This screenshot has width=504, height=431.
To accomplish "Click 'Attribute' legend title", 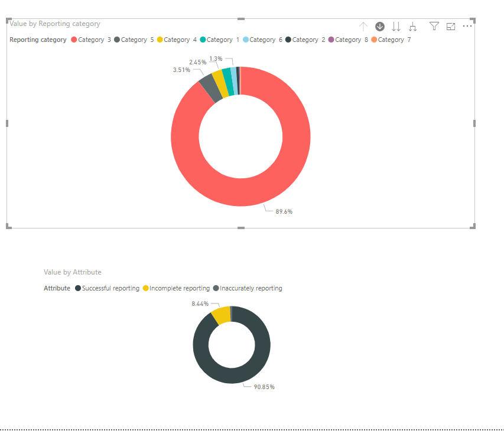I will [x=57, y=288].
